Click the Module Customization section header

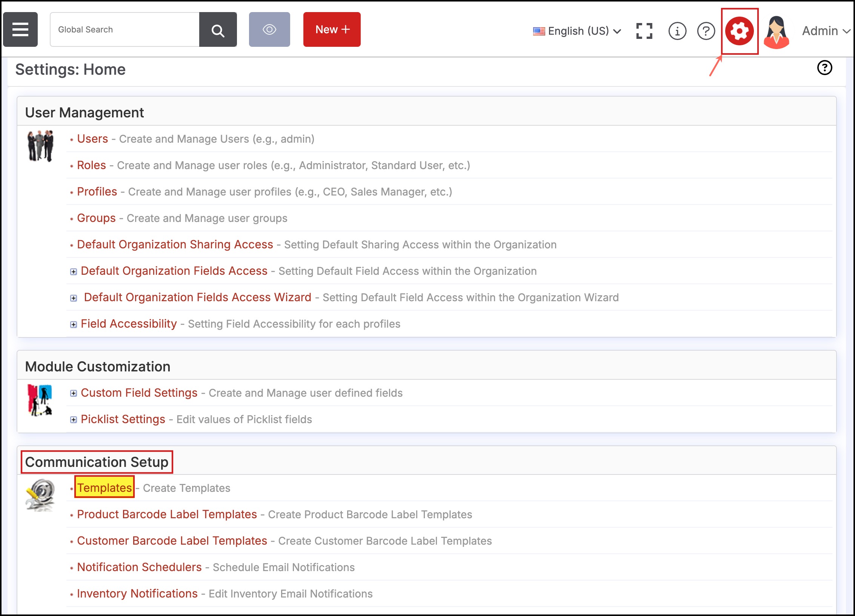[x=98, y=367]
